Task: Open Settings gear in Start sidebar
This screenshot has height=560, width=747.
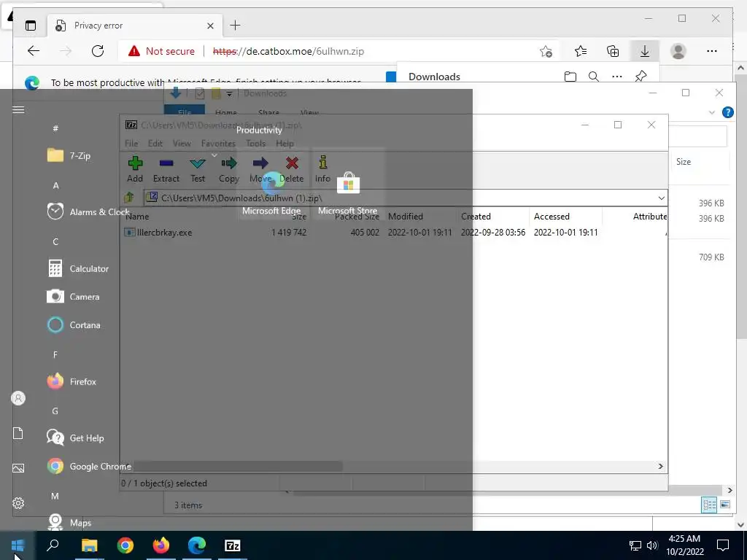Action: click(x=18, y=503)
